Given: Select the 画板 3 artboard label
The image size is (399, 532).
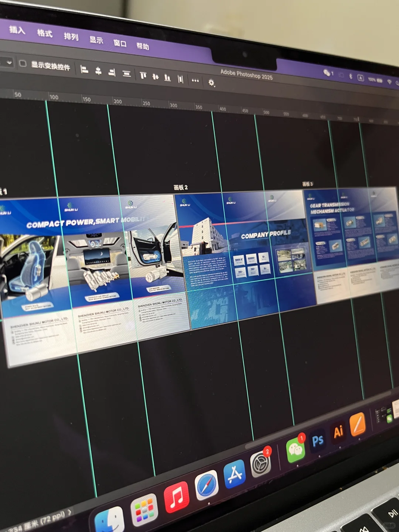Looking at the screenshot, I should tap(307, 184).
